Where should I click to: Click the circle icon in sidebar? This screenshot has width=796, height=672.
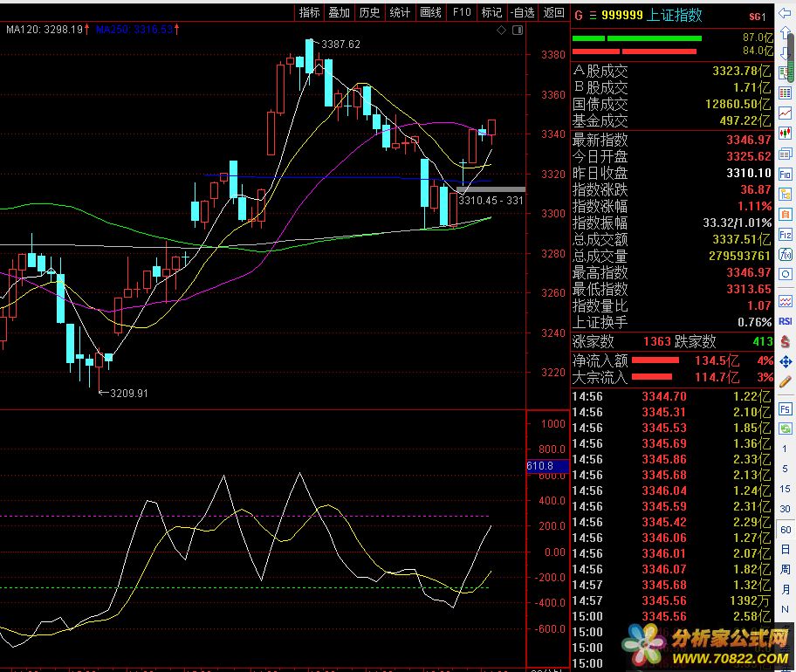(x=785, y=275)
